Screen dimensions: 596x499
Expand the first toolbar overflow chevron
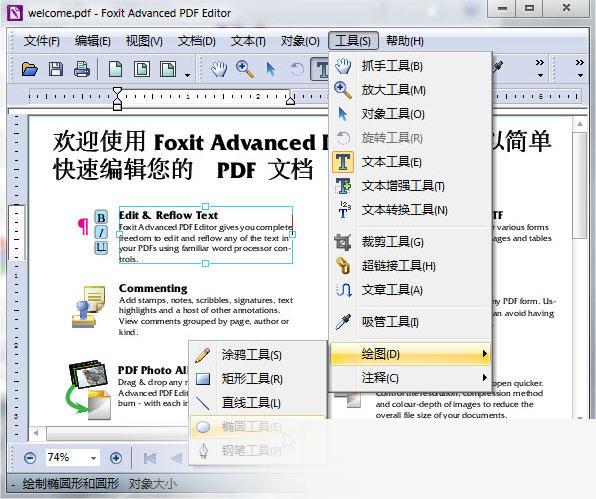click(540, 62)
